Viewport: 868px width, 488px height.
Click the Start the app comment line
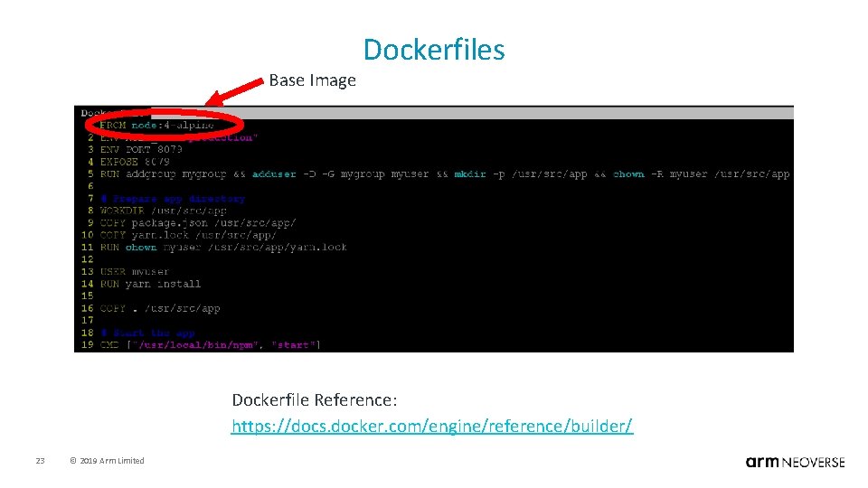(x=147, y=333)
